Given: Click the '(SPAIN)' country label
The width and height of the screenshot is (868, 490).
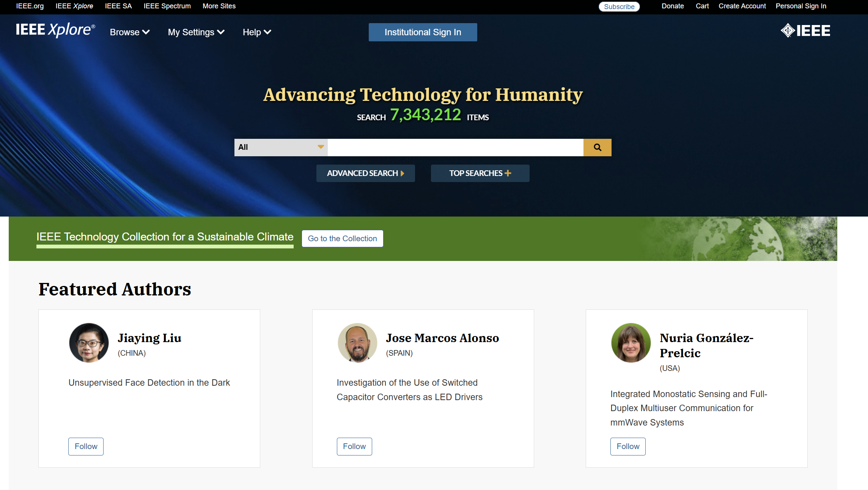Looking at the screenshot, I should click(x=399, y=353).
